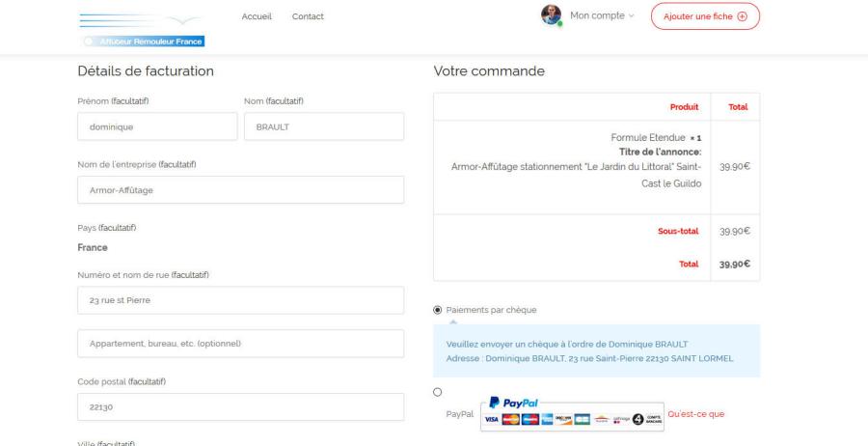The height and width of the screenshot is (446, 868).
Task: Focus the Nom field containing BRAULT
Action: coord(324,126)
